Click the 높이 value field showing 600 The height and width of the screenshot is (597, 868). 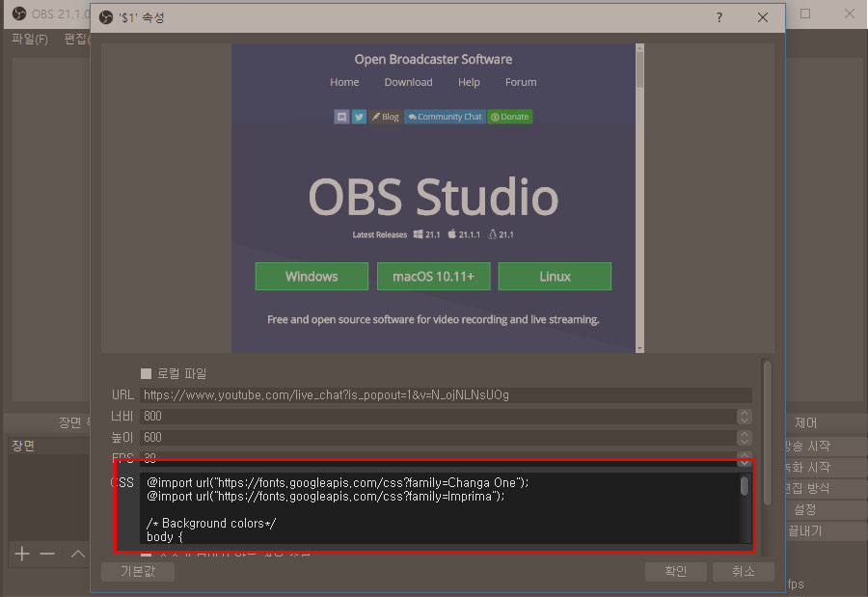[x=438, y=438]
